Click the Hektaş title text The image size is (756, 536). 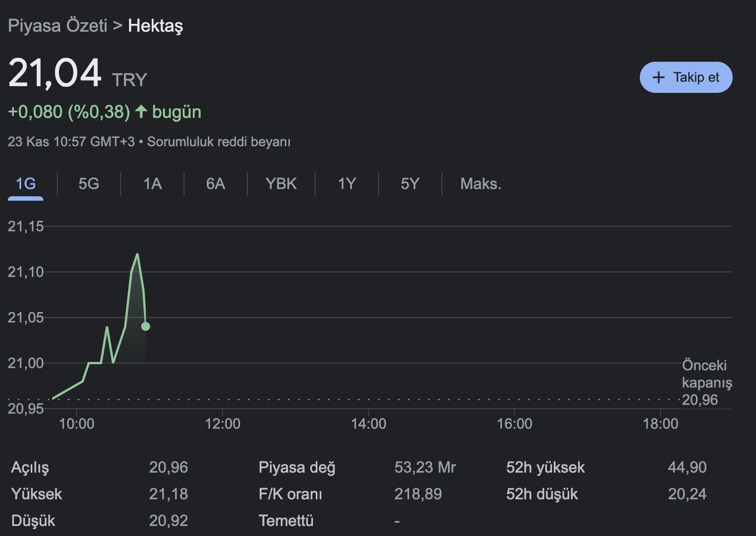155,26
